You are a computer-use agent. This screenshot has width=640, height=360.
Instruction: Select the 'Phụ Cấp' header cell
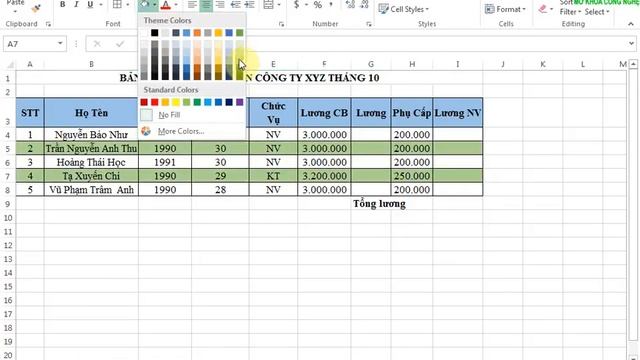(412, 113)
